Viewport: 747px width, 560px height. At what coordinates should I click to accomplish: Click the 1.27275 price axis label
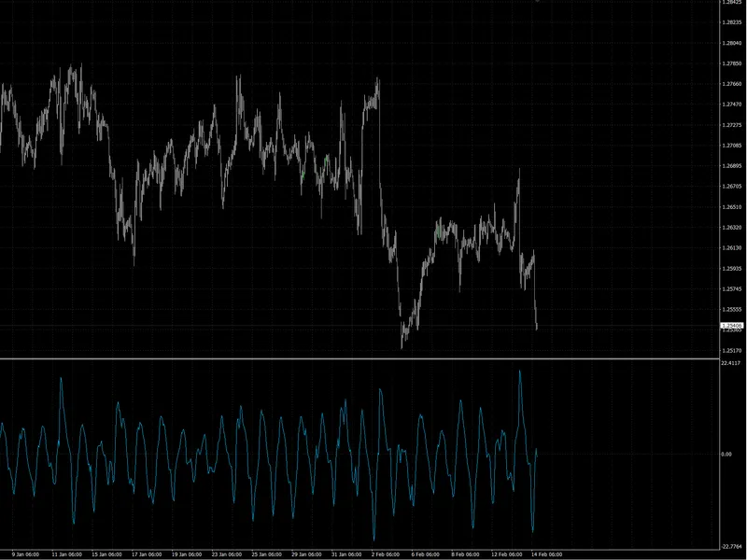point(731,125)
